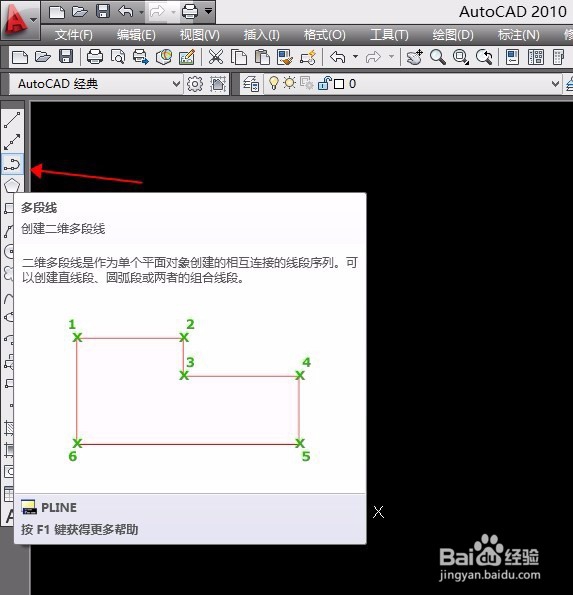Click the Publish icon
Viewport: 573px width, 595px height.
141,57
